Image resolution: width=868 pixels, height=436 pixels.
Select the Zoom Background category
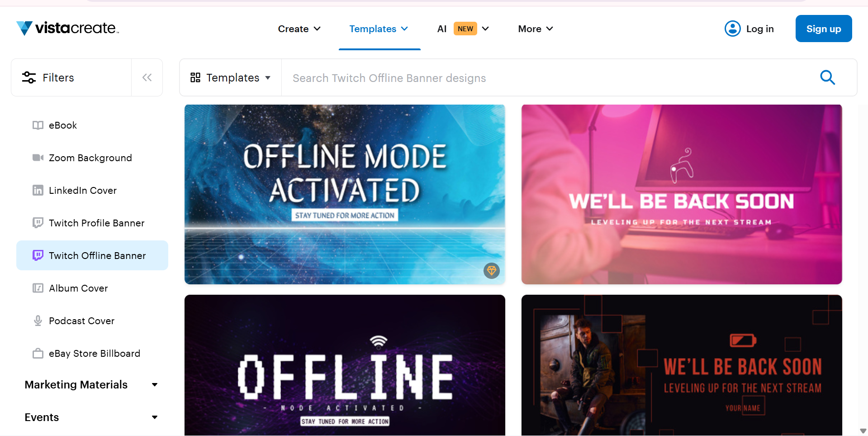[90, 158]
